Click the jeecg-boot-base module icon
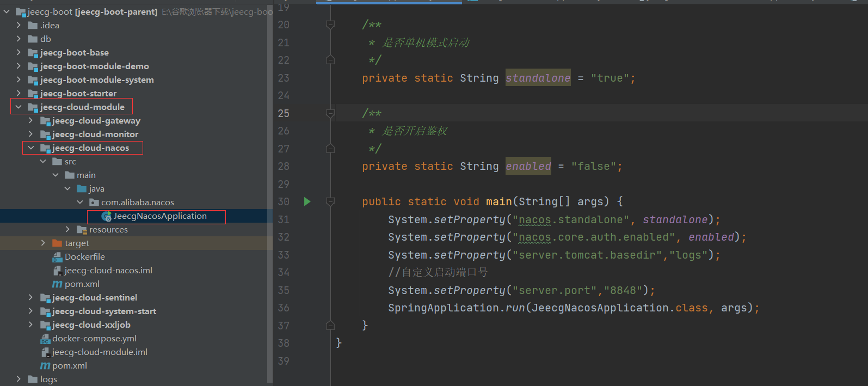This screenshot has width=868, height=386. 33,53
